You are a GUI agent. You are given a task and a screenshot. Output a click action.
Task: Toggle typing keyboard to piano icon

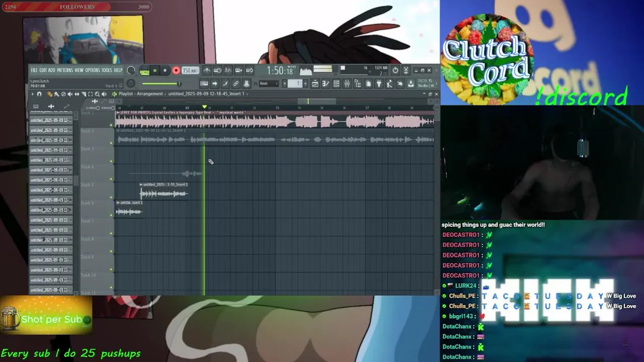click(x=204, y=83)
